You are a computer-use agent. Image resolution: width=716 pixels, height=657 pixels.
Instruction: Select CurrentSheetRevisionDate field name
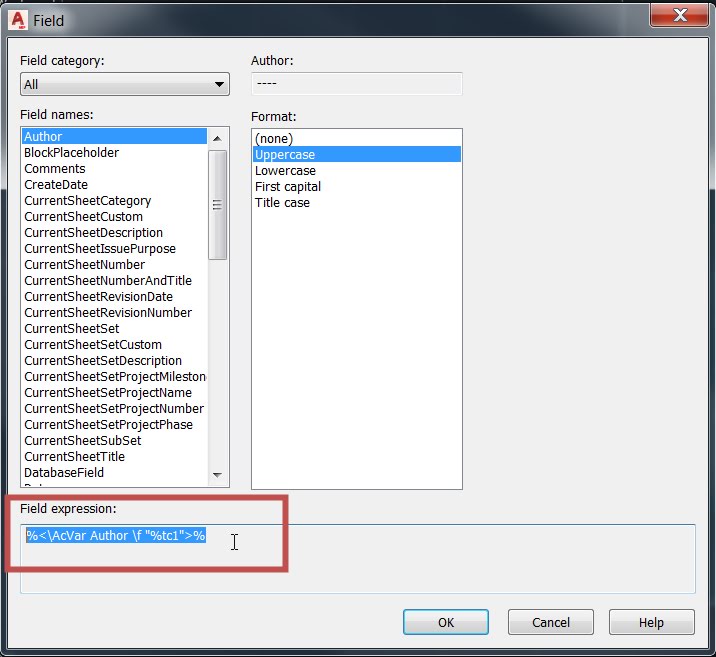tap(114, 296)
